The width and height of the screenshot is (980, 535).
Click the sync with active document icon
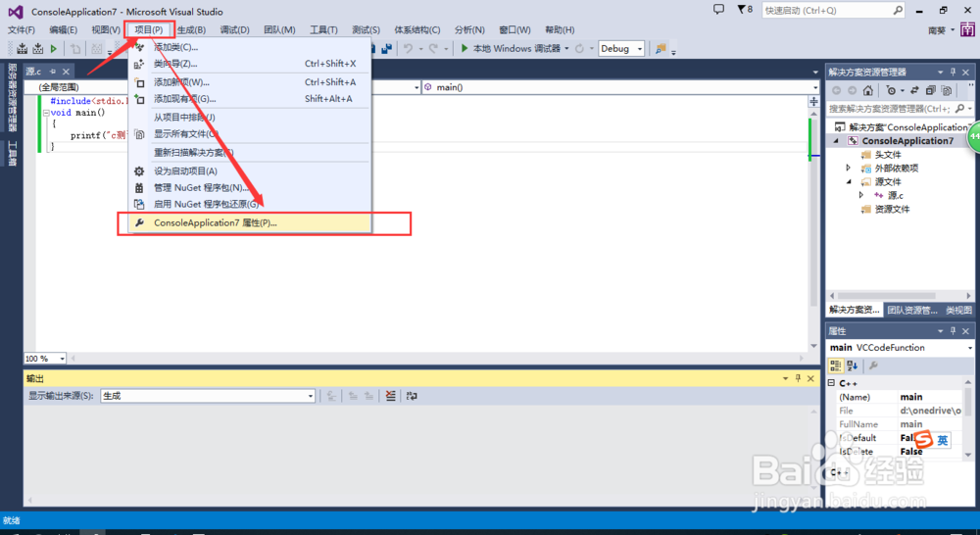pos(914,90)
